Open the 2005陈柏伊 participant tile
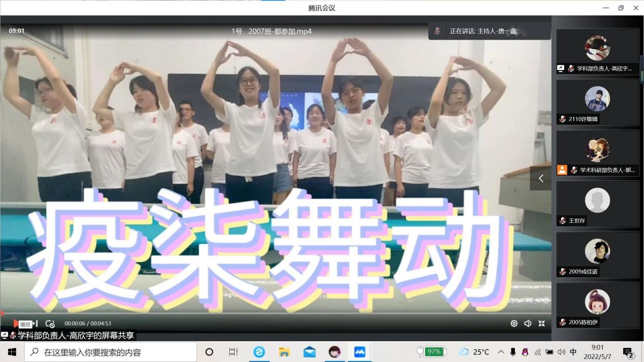 pyautogui.click(x=597, y=305)
